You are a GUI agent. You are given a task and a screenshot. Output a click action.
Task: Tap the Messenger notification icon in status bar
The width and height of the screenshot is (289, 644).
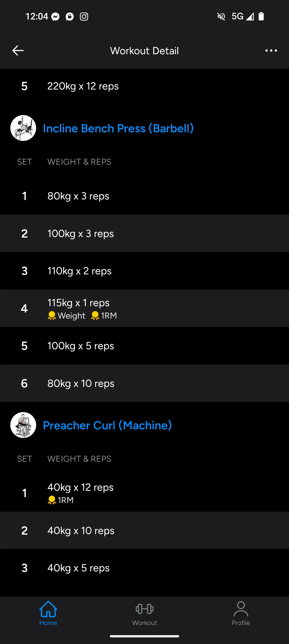pos(55,17)
